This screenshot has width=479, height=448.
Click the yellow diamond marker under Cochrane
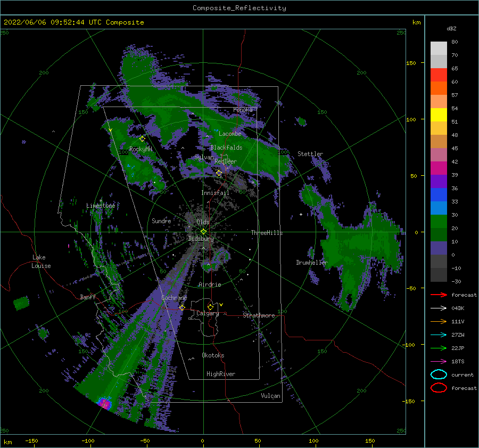(182, 307)
